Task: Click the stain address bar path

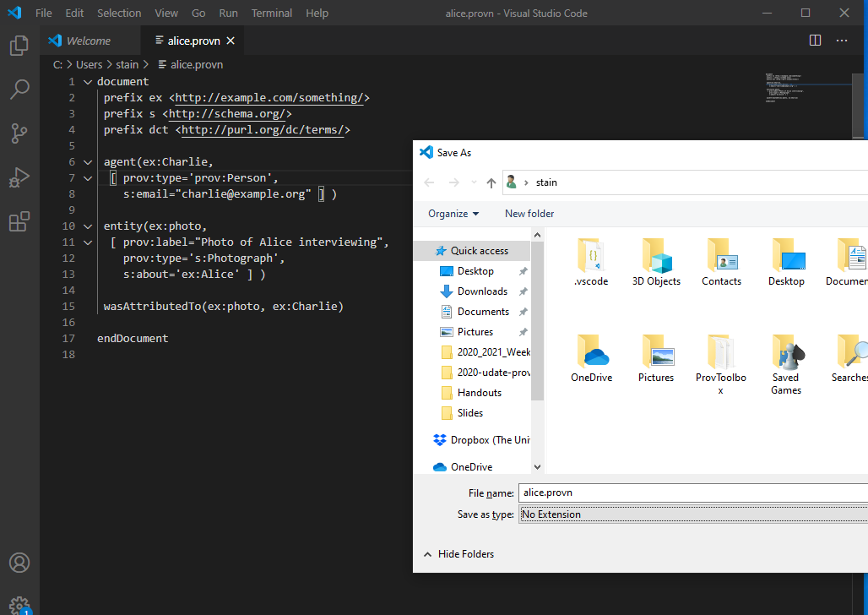Action: [x=545, y=182]
